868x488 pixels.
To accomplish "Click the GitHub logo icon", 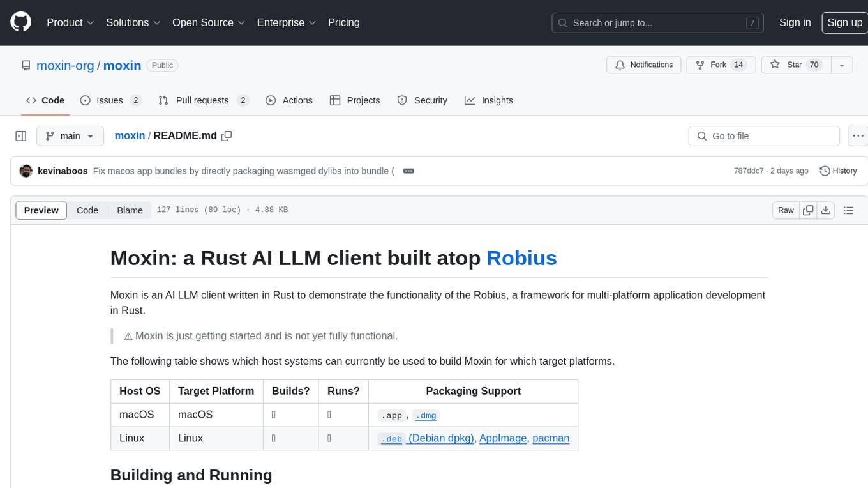I will [20, 22].
